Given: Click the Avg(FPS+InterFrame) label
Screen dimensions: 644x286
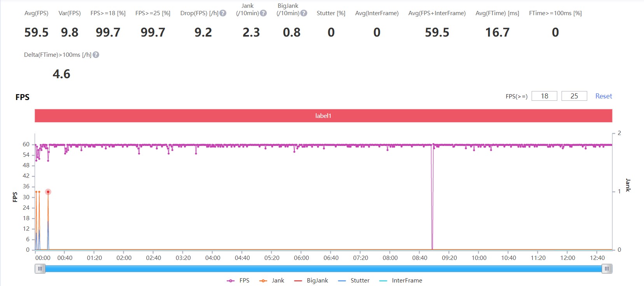Looking at the screenshot, I should [437, 13].
